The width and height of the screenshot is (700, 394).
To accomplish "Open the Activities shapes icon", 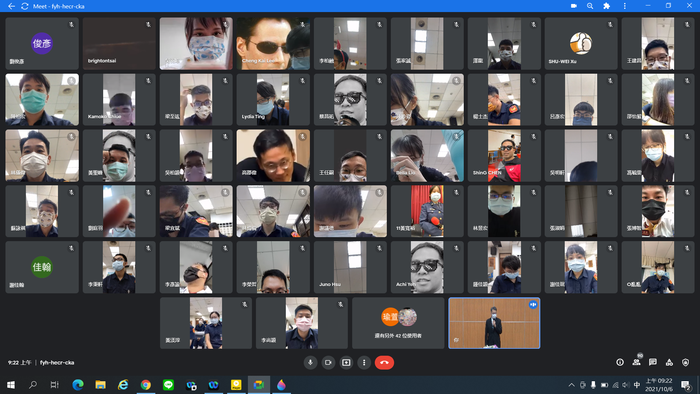I will point(669,362).
